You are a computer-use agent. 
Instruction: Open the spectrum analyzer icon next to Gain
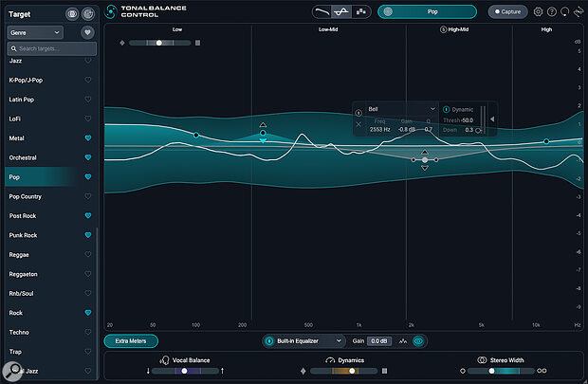(403, 341)
